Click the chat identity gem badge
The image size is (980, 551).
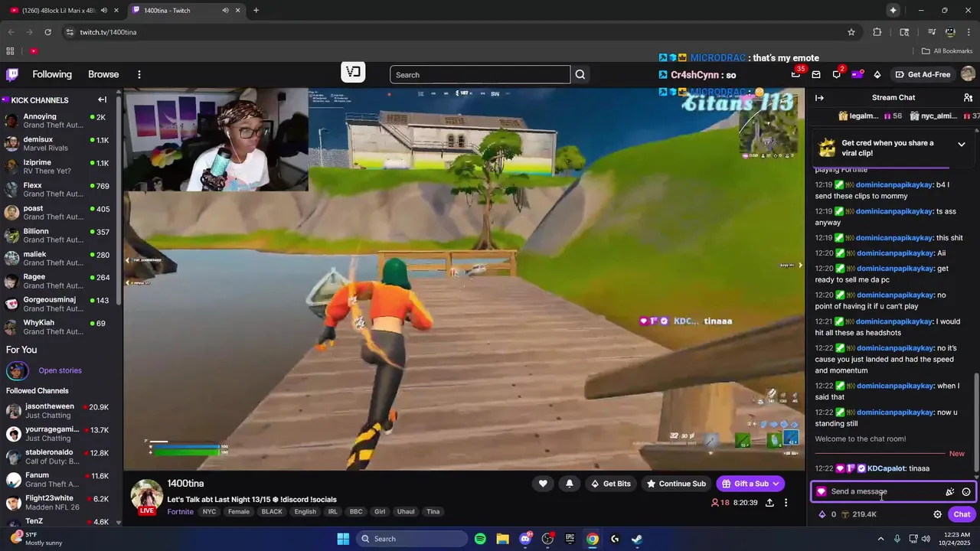coord(822,492)
